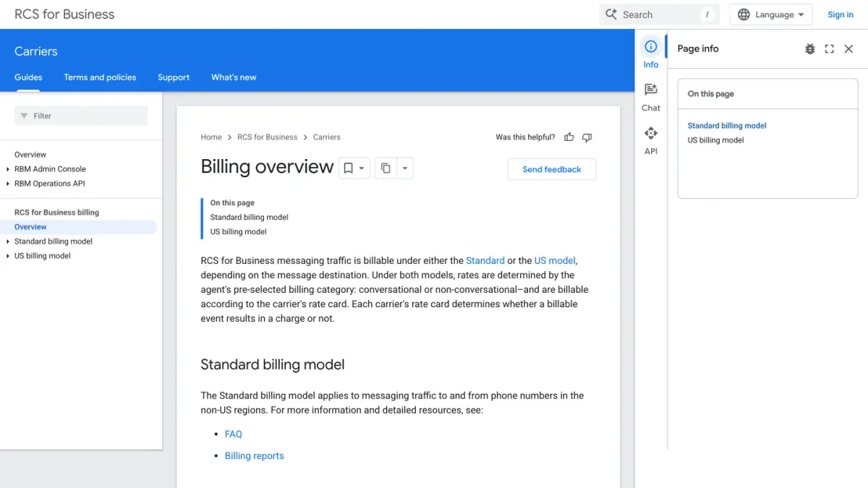The image size is (868, 488).
Task: Open the Chat side panel tab
Action: coord(651,98)
